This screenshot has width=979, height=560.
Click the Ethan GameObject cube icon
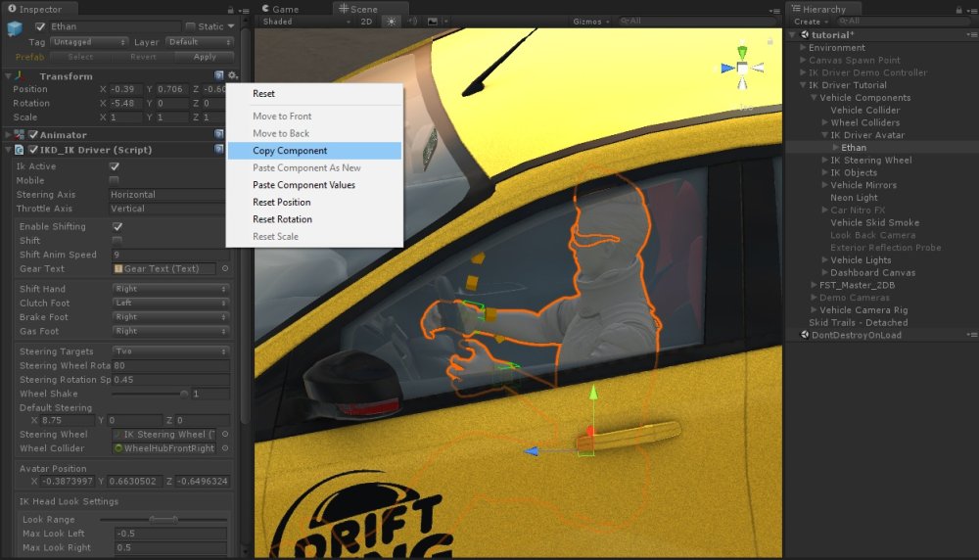[15, 28]
